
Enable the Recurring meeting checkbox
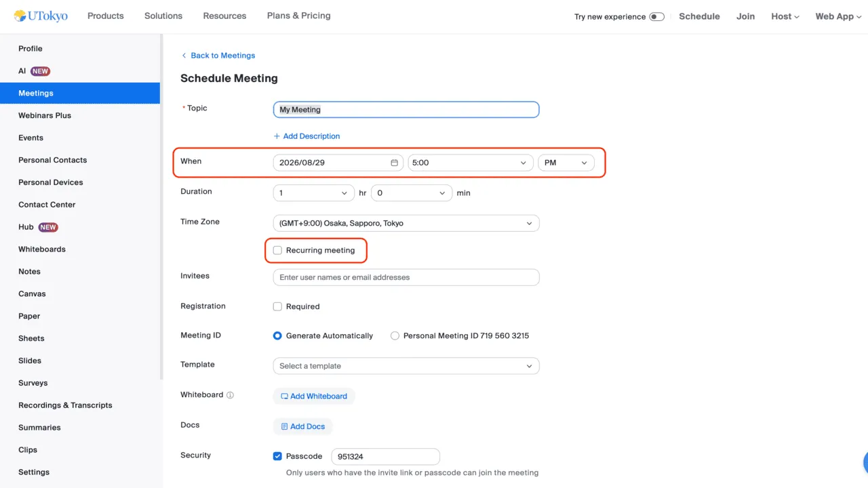tap(277, 250)
